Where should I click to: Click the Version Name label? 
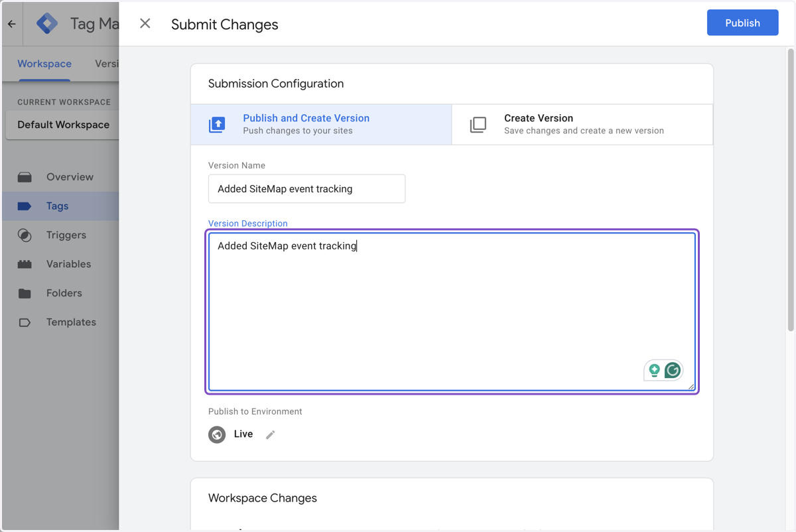click(237, 165)
